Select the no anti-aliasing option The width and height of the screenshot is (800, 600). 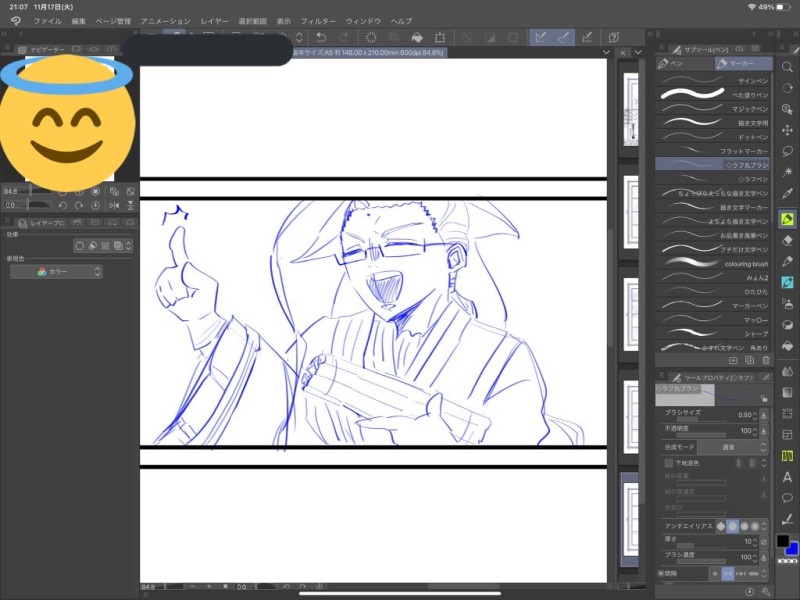pos(720,526)
